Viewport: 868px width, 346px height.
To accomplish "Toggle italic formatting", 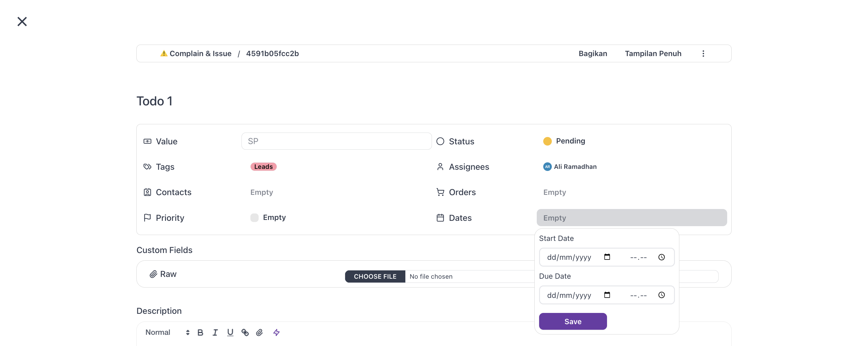I will 215,332.
